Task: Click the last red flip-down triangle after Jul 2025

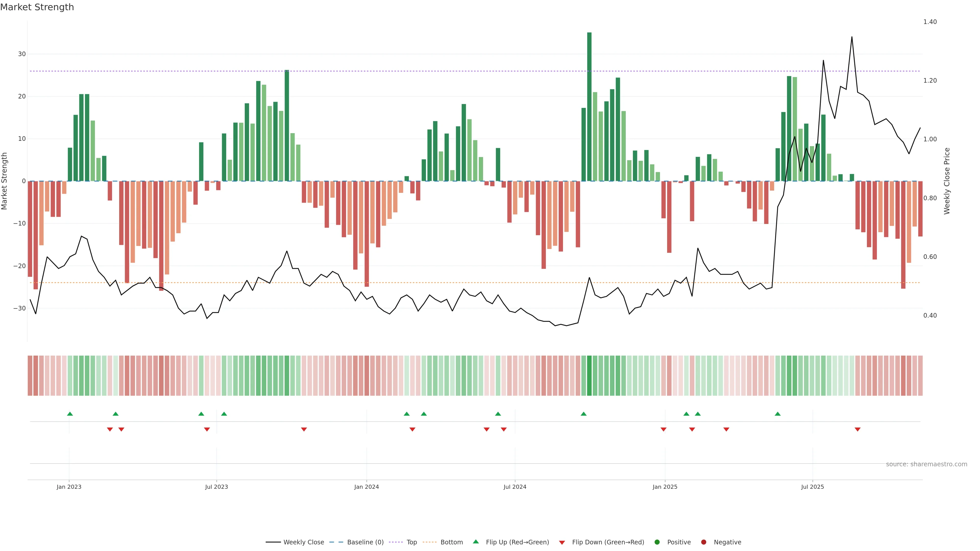Action: point(857,429)
